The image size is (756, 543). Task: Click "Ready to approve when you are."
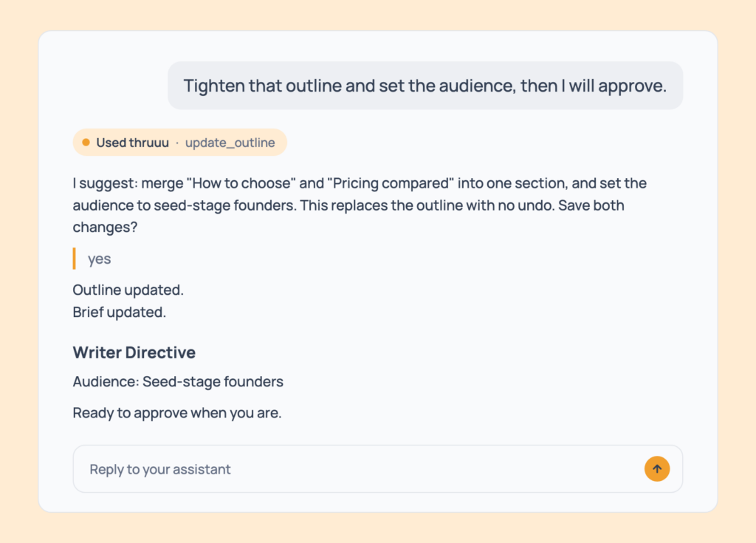(x=177, y=413)
